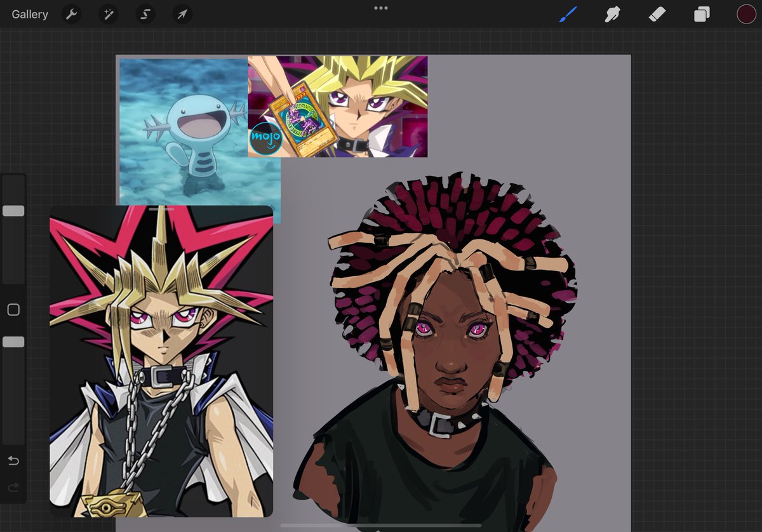This screenshot has width=762, height=532.
Task: Open the Layers panel
Action: tap(702, 14)
